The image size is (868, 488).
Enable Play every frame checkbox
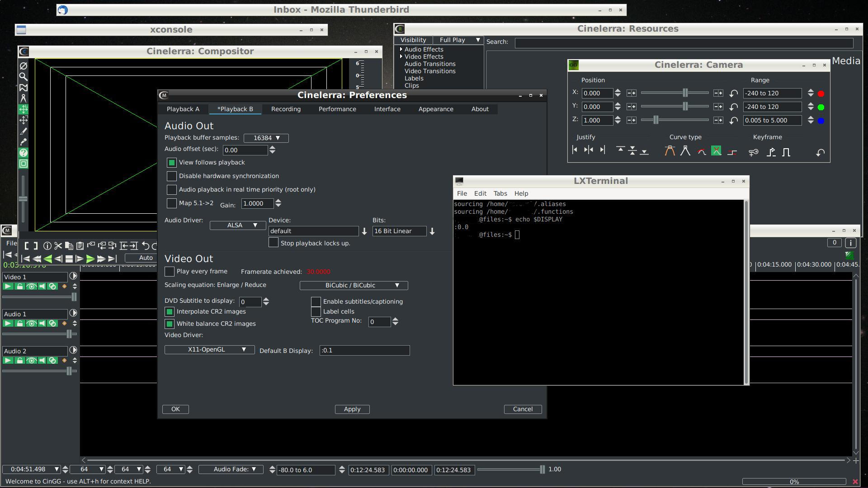pos(170,272)
